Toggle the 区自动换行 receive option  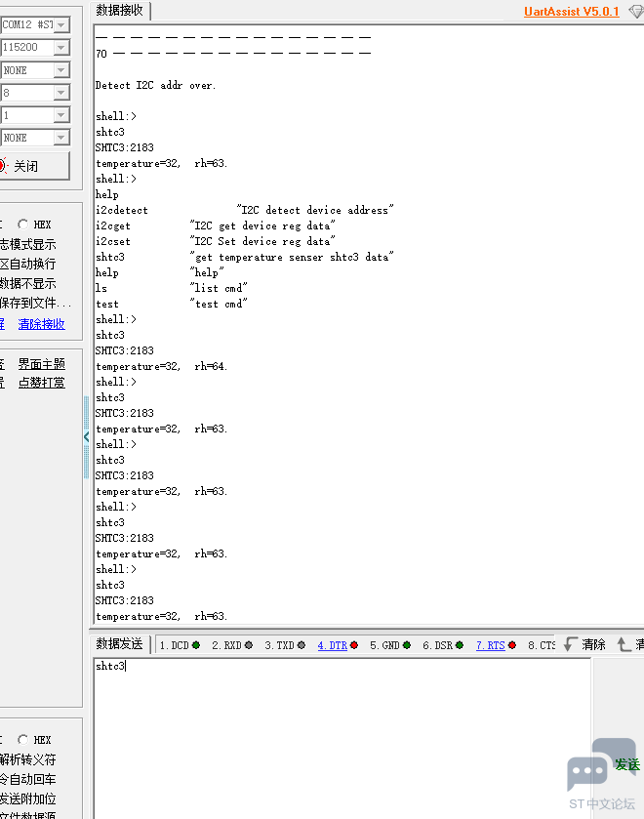click(x=27, y=264)
